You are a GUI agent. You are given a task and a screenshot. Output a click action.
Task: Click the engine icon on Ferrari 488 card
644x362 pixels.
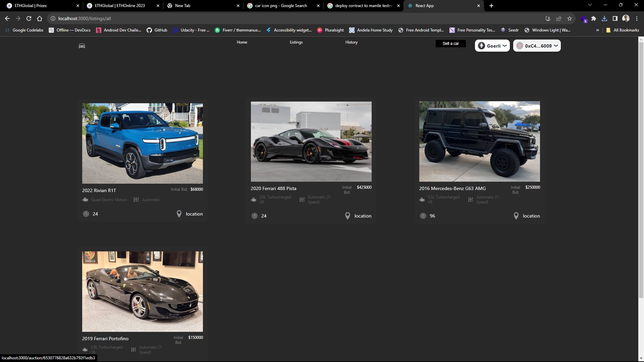[x=254, y=200]
